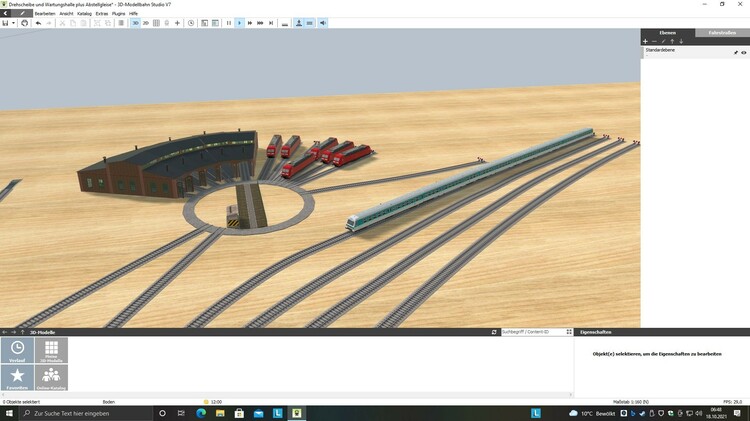Select the pencil edit mode tab

point(22,13)
